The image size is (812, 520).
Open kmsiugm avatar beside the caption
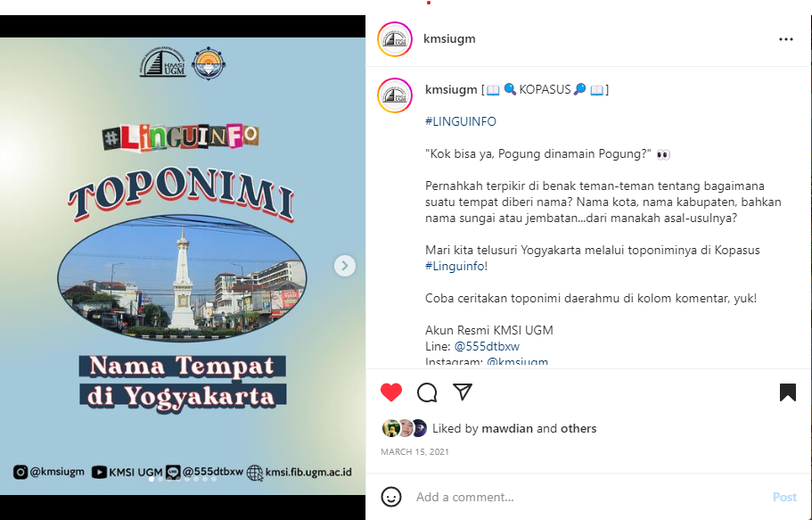[x=395, y=95]
